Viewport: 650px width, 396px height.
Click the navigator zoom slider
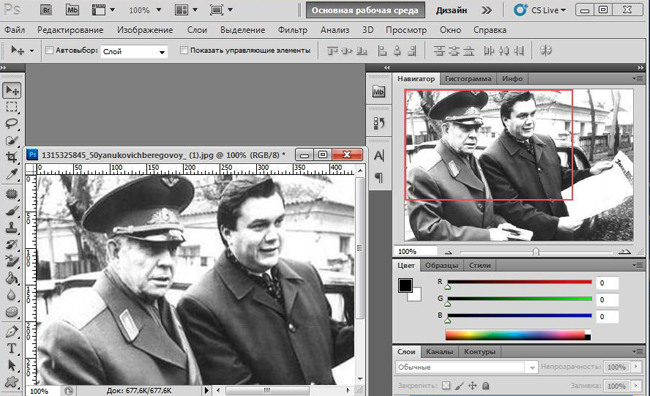[536, 252]
